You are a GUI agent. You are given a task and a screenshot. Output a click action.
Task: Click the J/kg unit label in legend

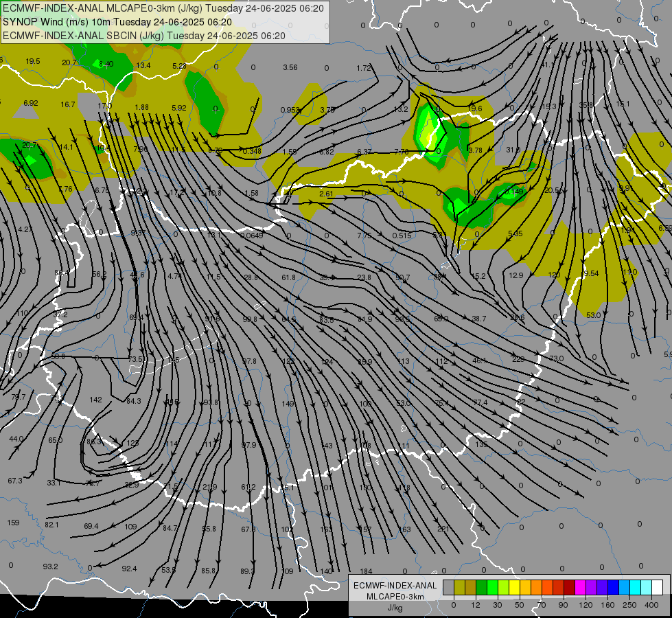click(395, 608)
